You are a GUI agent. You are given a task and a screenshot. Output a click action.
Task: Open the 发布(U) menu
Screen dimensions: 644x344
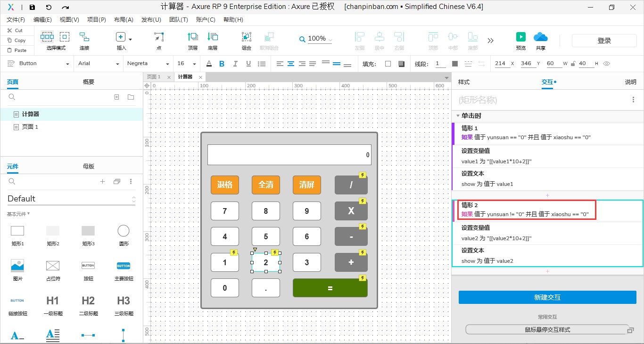[x=151, y=20]
